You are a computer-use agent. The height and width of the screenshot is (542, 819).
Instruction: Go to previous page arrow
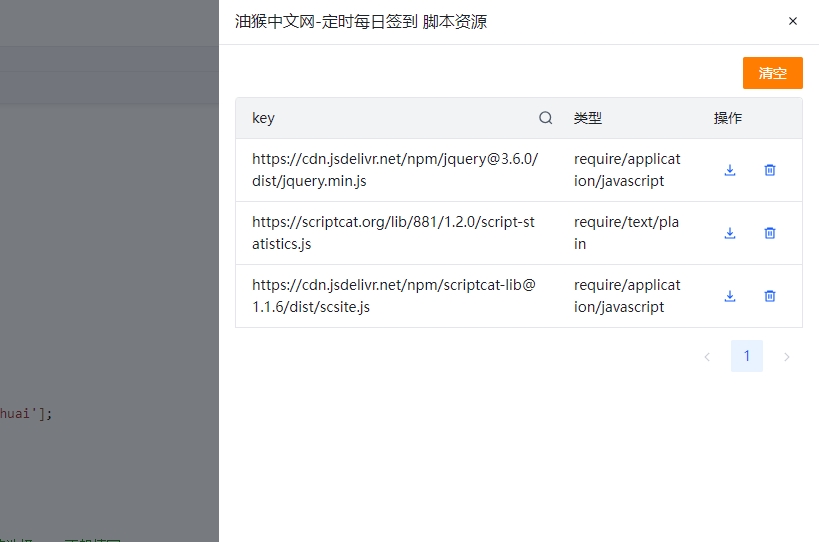tap(707, 357)
